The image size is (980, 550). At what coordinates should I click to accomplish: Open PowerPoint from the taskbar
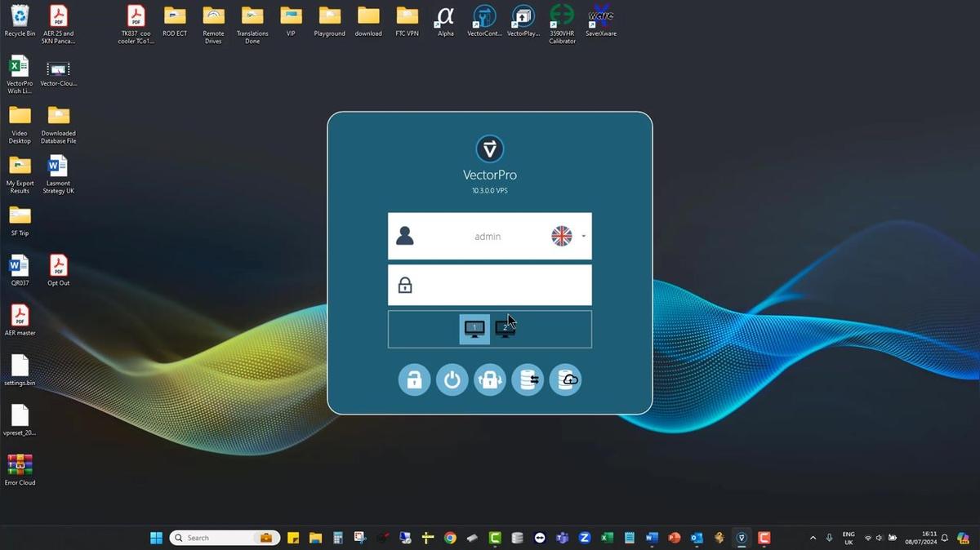point(674,538)
